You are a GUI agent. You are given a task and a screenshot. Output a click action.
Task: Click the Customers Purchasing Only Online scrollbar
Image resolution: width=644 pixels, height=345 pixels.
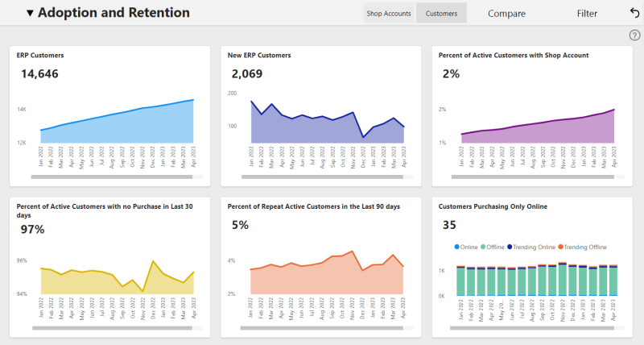click(532, 328)
